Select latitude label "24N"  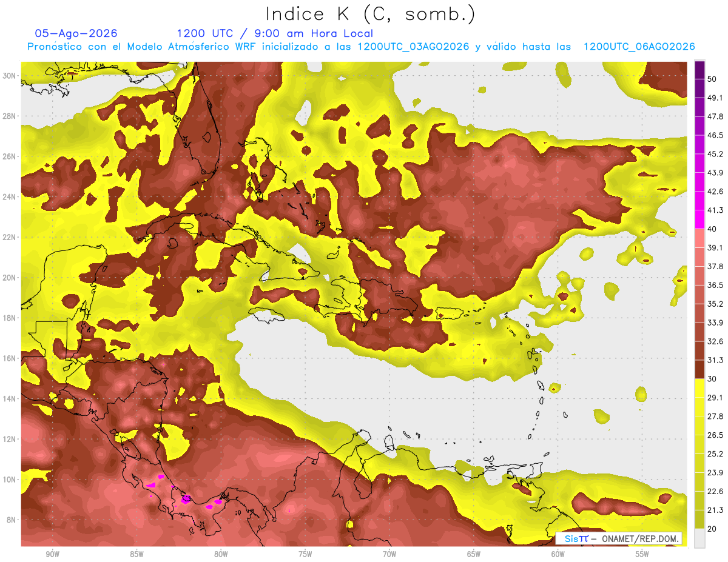point(10,197)
